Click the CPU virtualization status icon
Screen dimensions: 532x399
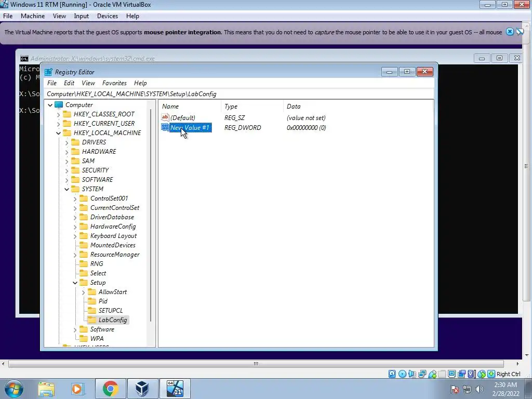pos(472,374)
